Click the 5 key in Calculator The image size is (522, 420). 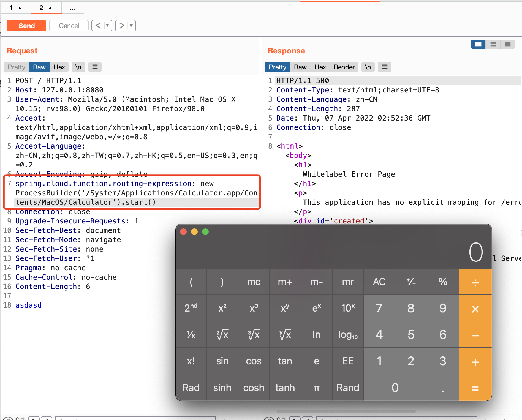click(x=411, y=334)
